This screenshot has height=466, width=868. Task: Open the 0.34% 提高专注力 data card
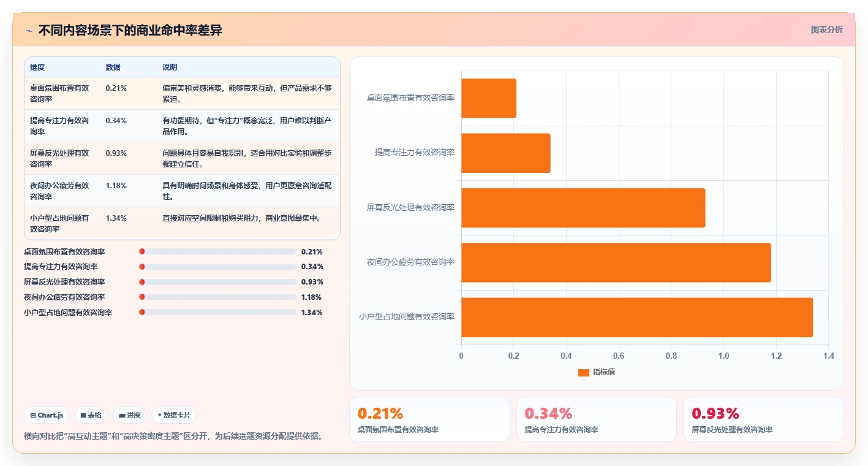(x=597, y=419)
